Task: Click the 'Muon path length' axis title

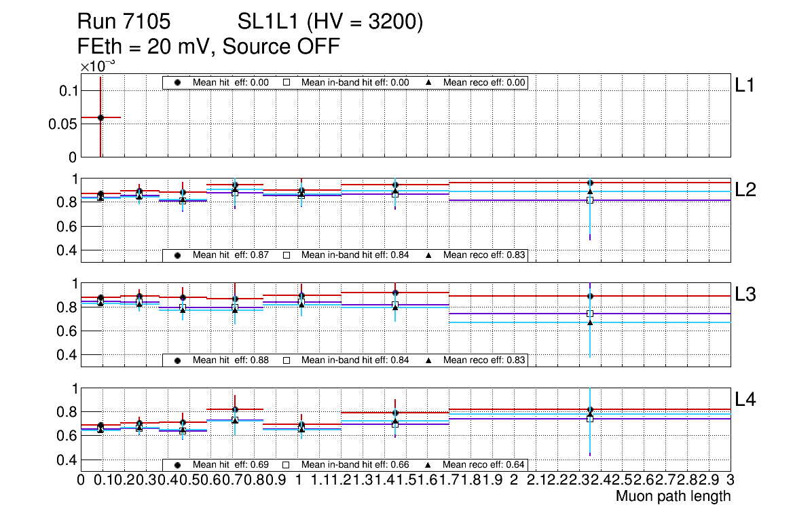Action: pyautogui.click(x=673, y=496)
